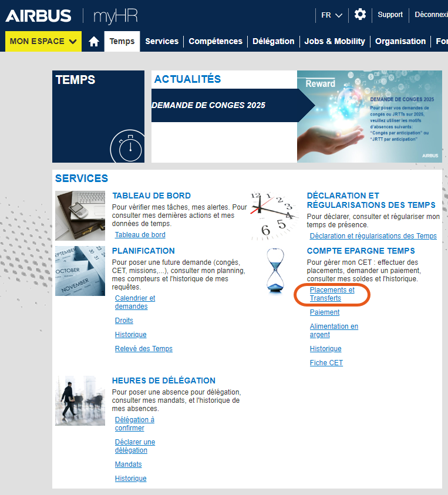Click the Airbus logo
Image resolution: width=448 pixels, height=495 pixels.
click(38, 16)
